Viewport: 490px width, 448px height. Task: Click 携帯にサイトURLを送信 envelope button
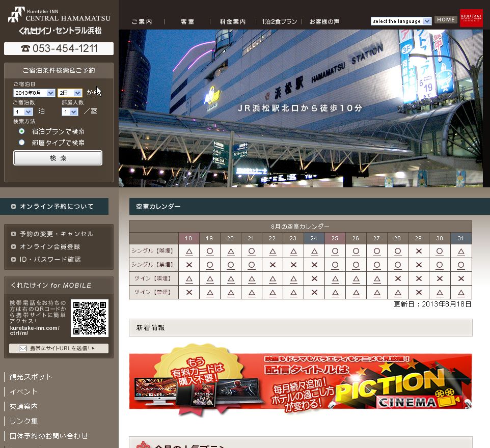coord(59,348)
